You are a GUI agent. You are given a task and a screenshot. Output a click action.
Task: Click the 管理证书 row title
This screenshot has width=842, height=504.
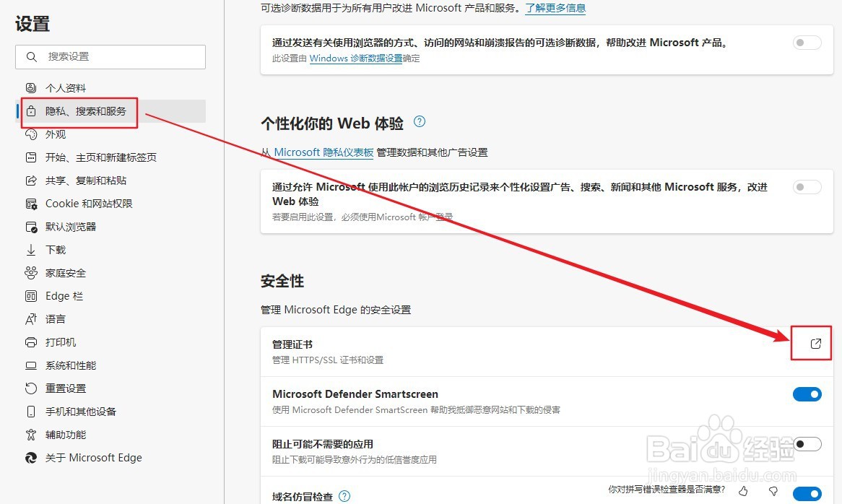coord(292,344)
